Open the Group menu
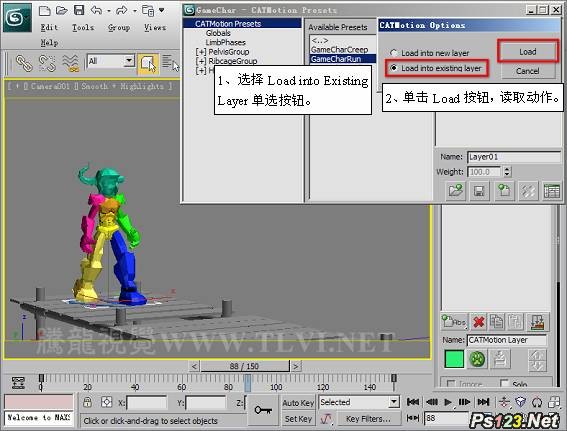The height and width of the screenshot is (431, 567). [x=119, y=27]
